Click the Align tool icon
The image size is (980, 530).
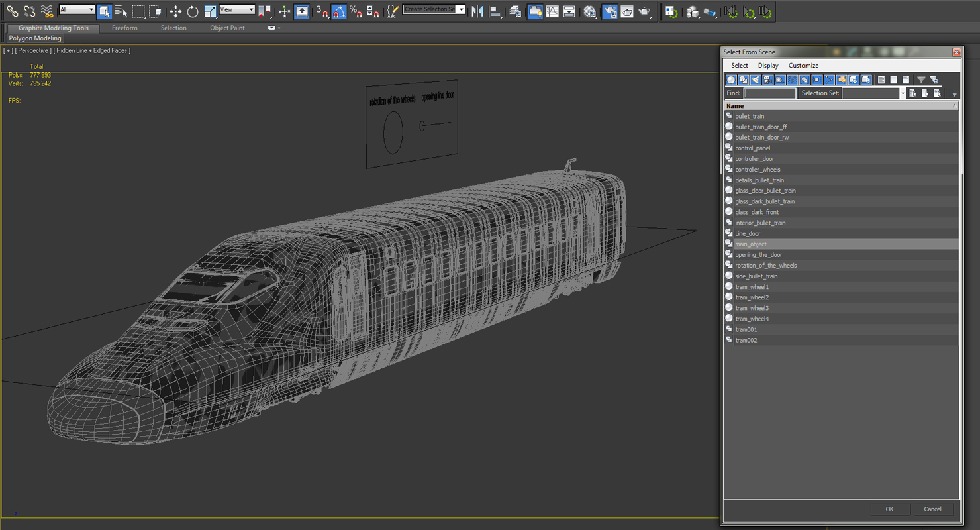(x=495, y=11)
